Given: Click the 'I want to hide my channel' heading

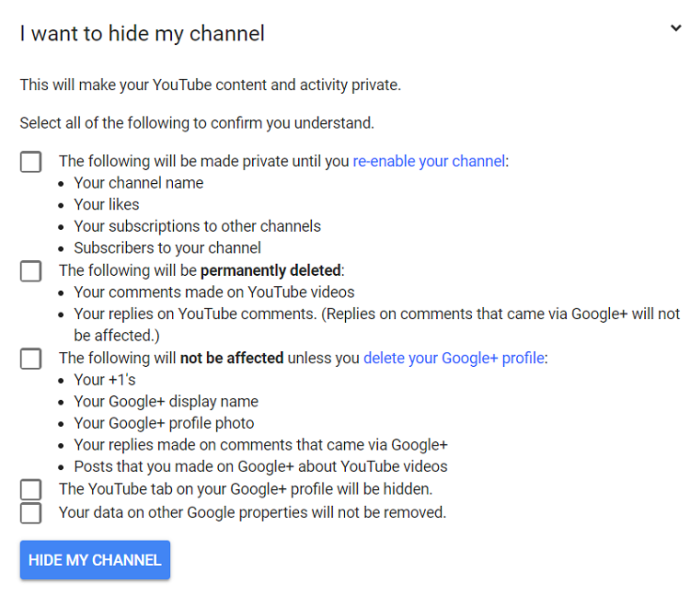Looking at the screenshot, I should (x=142, y=33).
